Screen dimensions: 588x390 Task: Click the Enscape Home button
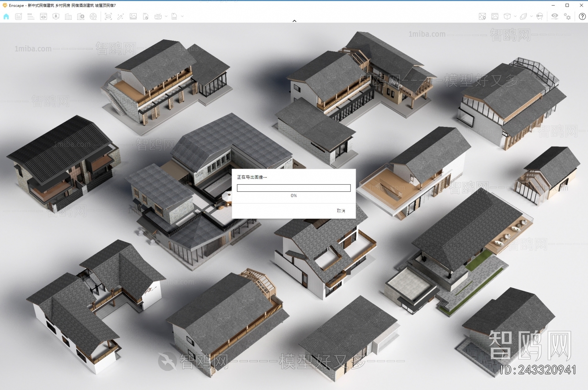click(x=6, y=16)
